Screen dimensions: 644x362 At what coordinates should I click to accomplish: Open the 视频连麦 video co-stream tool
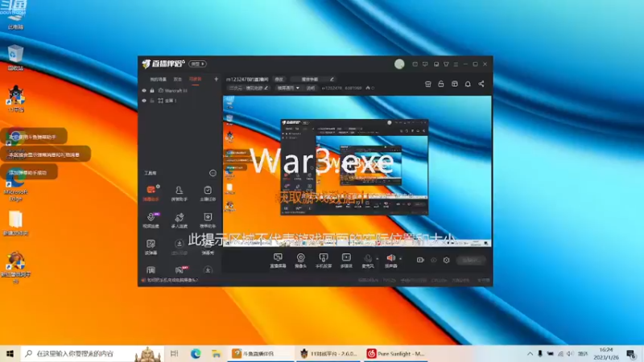pyautogui.click(x=151, y=220)
